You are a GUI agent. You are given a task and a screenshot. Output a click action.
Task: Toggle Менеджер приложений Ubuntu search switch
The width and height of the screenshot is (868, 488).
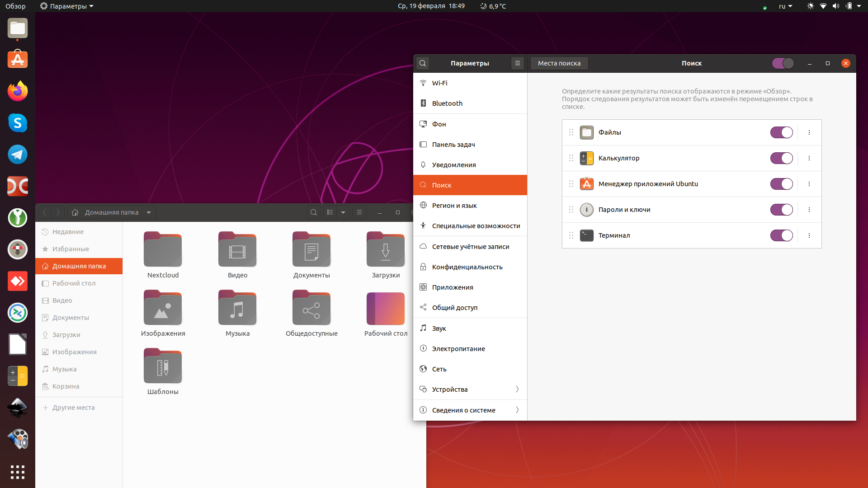(x=782, y=184)
